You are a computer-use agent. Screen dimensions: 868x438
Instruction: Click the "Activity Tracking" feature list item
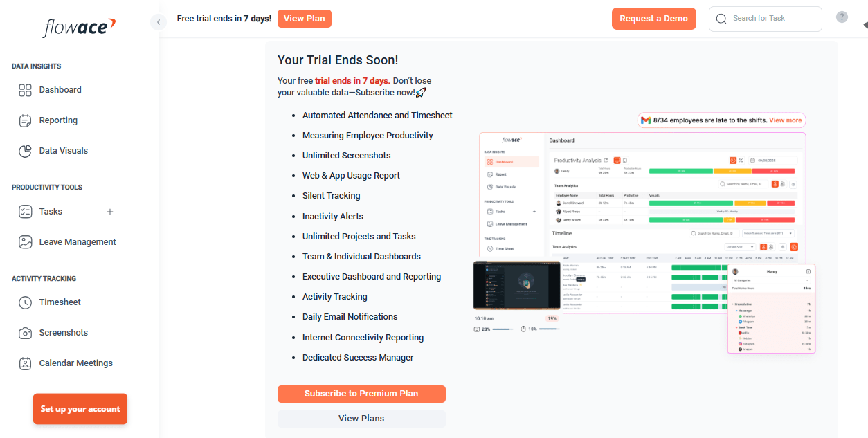click(335, 297)
